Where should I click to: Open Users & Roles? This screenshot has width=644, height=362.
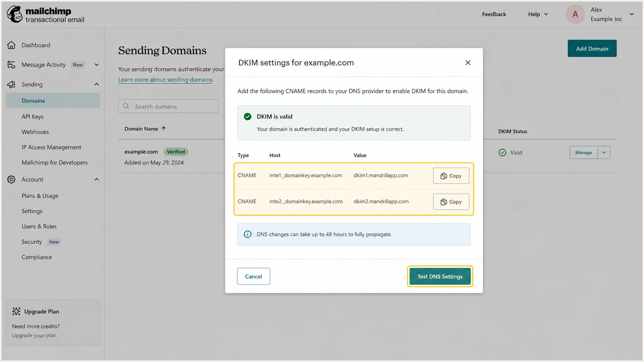39,227
